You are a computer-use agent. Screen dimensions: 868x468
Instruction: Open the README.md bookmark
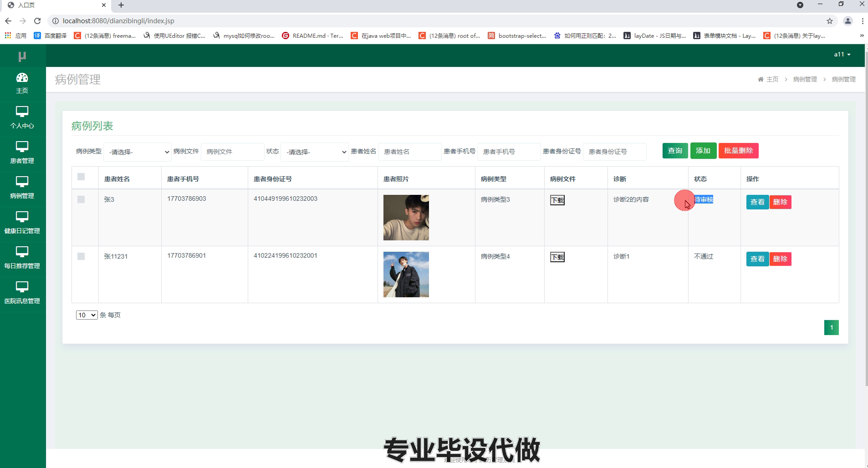tap(312, 36)
